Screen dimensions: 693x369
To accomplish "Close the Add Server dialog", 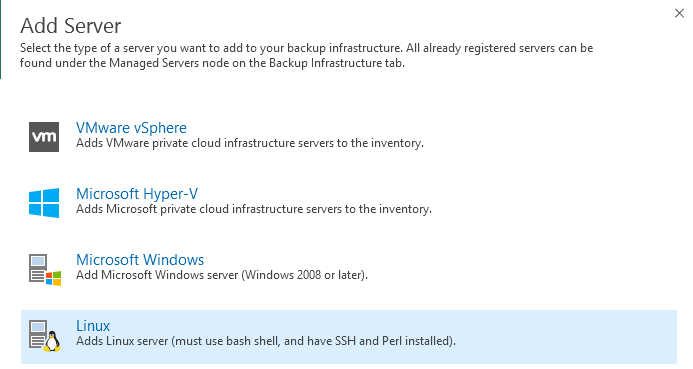I will tap(679, 13).
